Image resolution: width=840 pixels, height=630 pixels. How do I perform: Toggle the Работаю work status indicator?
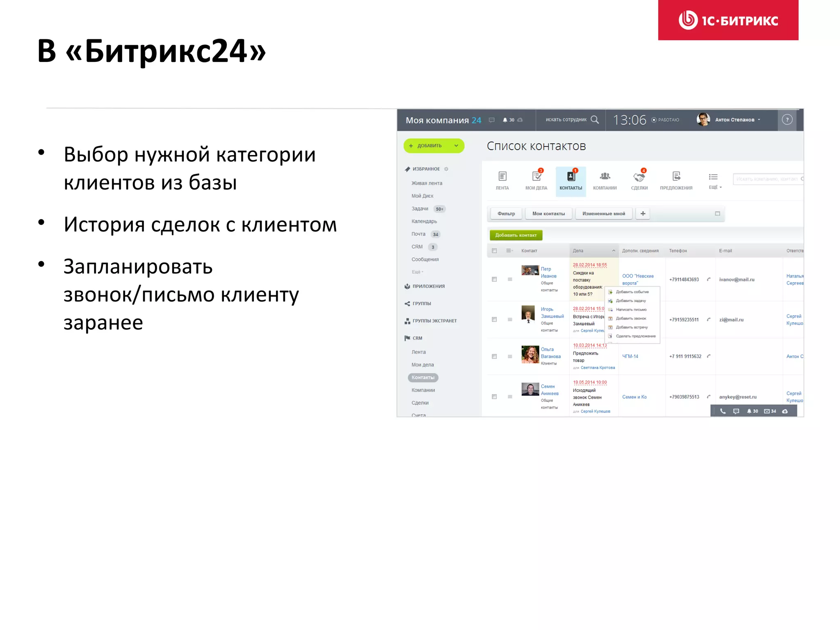(665, 120)
